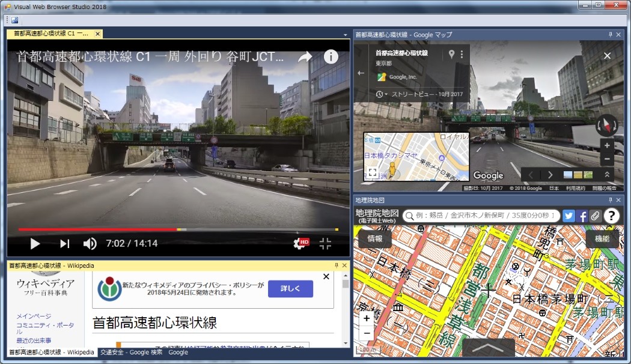Click the Wikimedia logo in the banner
Screen dimensions: 631x364
[x=109, y=289]
